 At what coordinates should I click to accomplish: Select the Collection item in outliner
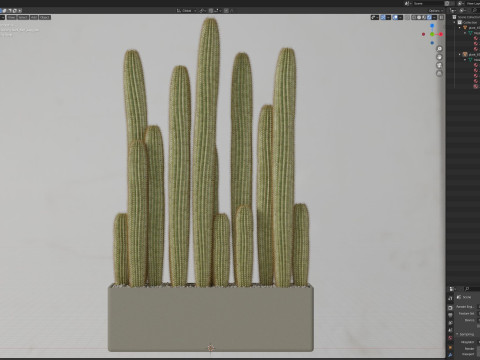[x=469, y=22]
